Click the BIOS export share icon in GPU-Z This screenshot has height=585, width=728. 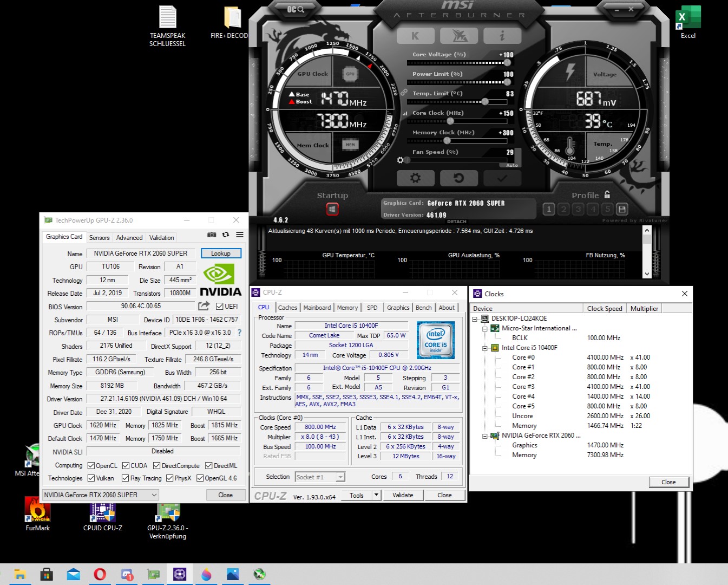point(204,306)
